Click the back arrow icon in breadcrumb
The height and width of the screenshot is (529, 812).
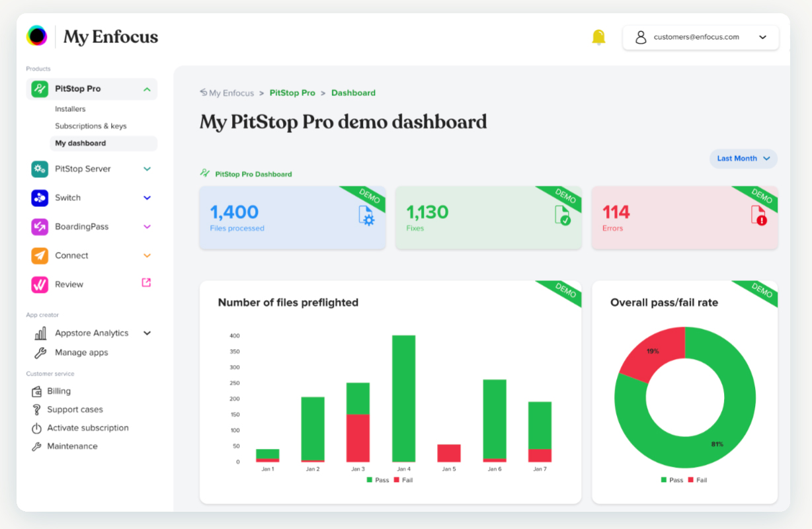coord(204,93)
